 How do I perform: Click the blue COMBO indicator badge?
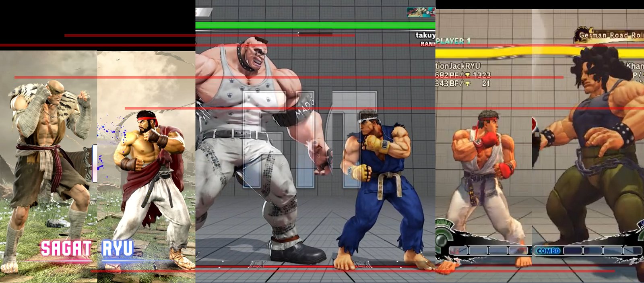[x=548, y=251]
